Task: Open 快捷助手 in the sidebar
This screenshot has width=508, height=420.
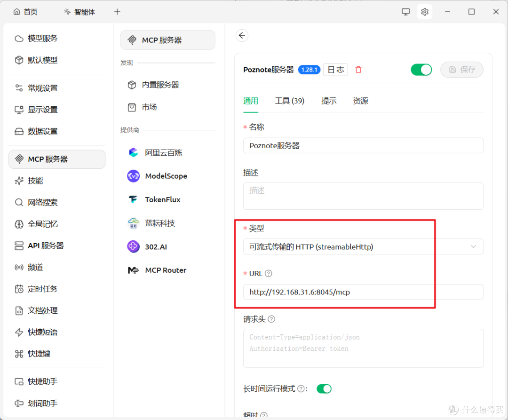Action: [57, 381]
